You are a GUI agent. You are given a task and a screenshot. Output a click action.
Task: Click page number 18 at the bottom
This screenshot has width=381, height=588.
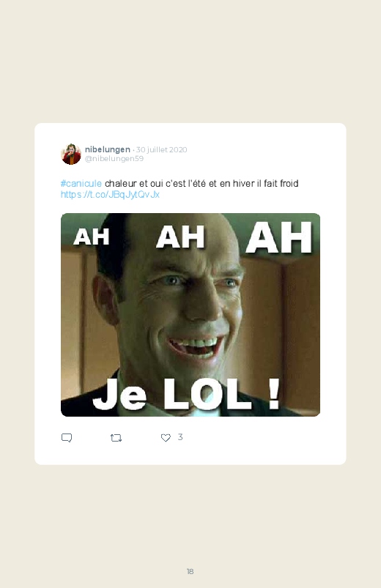tap(190, 571)
